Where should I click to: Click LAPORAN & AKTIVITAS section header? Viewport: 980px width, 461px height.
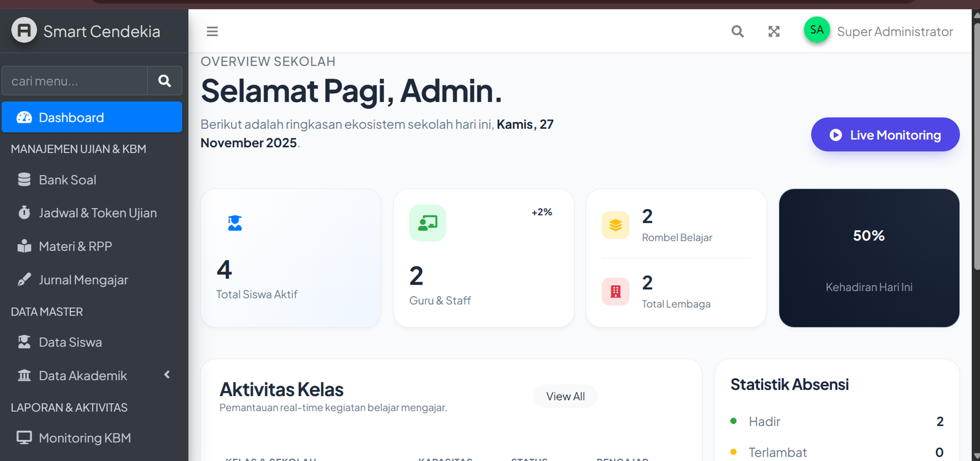pos(69,407)
